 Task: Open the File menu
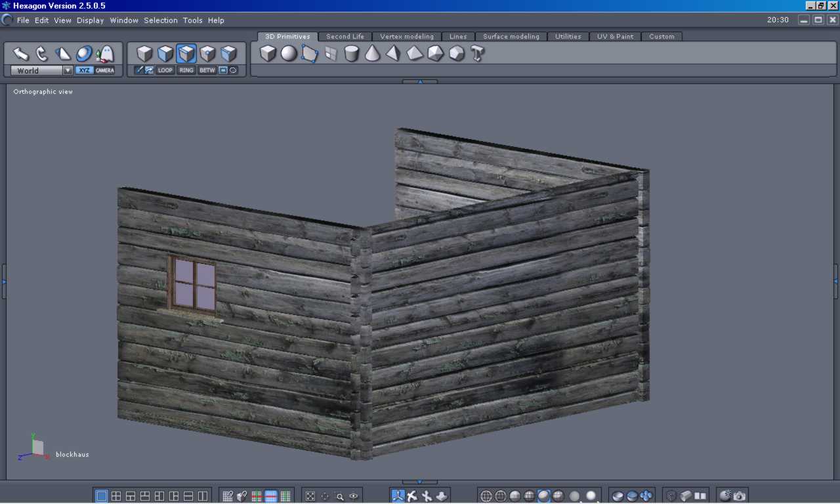23,20
